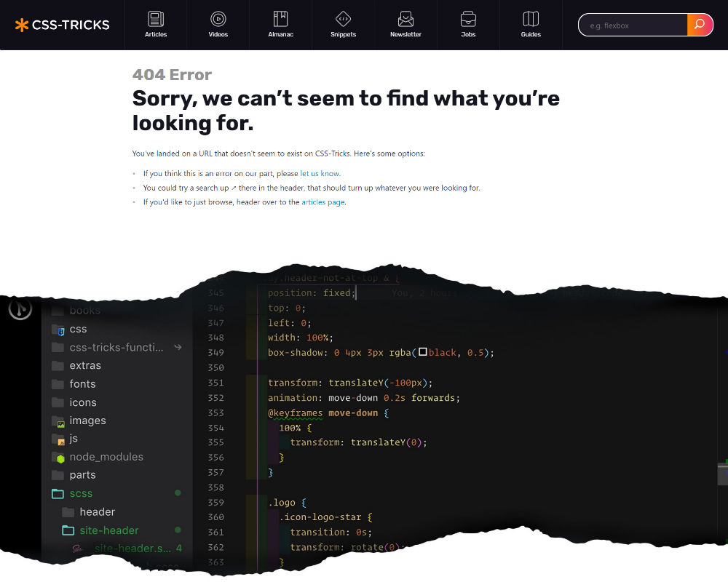Viewport: 728px width, 582px height.
Task: Click the '404 Error' heading
Action: (x=172, y=74)
